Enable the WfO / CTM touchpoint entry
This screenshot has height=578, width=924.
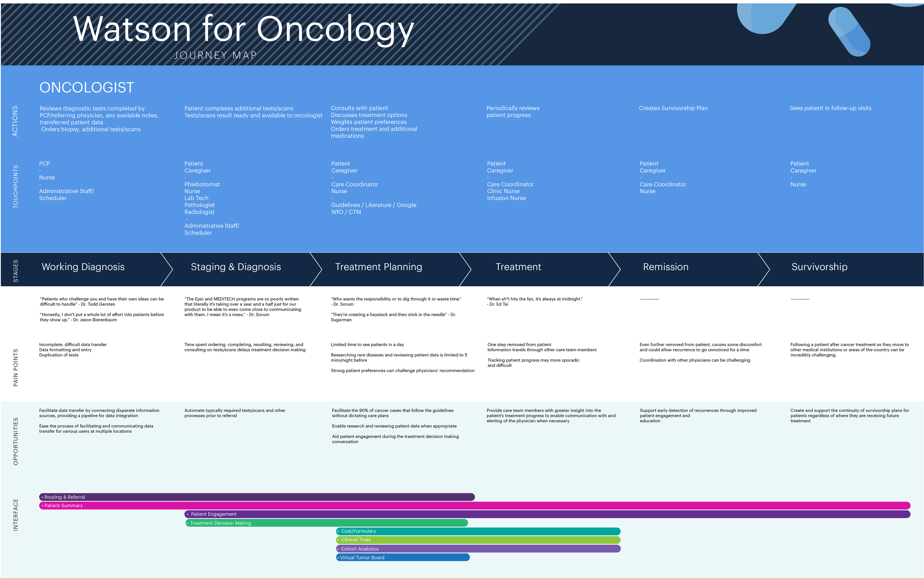point(345,212)
